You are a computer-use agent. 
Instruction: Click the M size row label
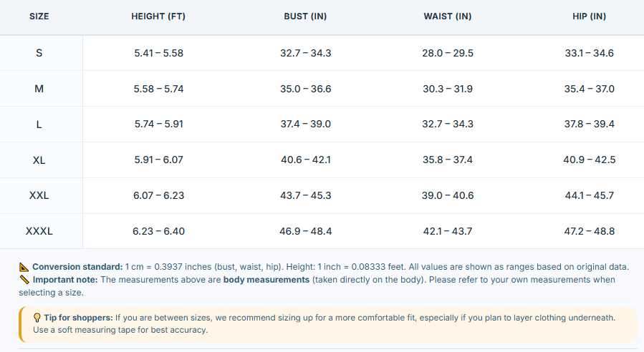(x=39, y=89)
